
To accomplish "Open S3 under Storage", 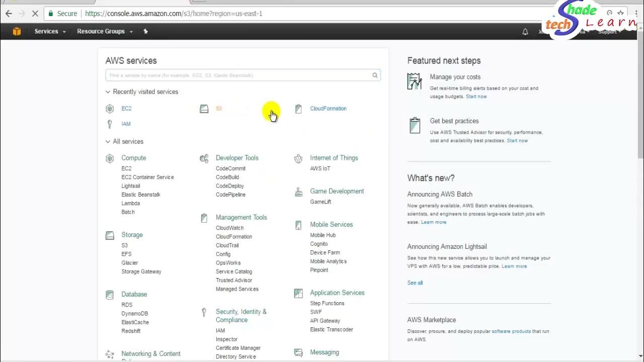I will click(124, 245).
